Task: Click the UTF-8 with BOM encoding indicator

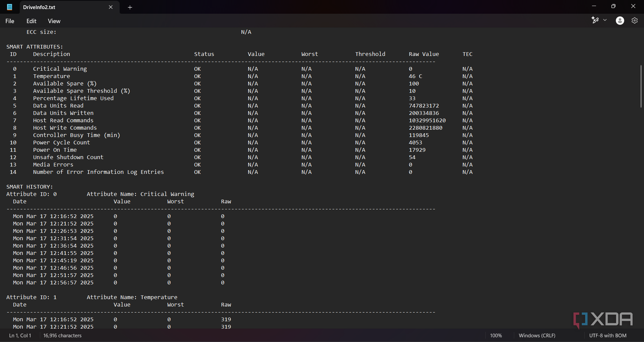Action: click(x=608, y=335)
